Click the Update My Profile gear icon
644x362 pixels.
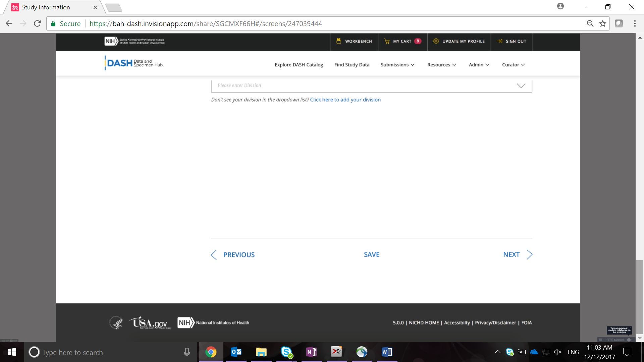click(436, 41)
